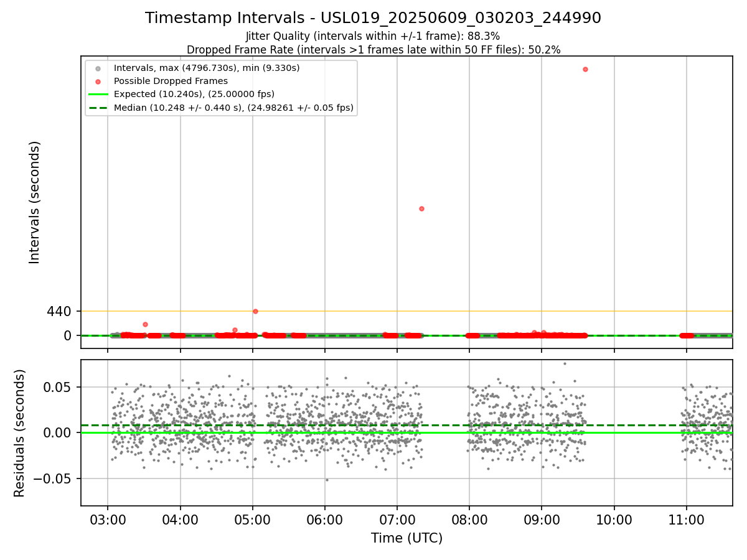Click the 440 y-axis tick label
Image resolution: width=747 pixels, height=560 pixels.
pos(59,311)
